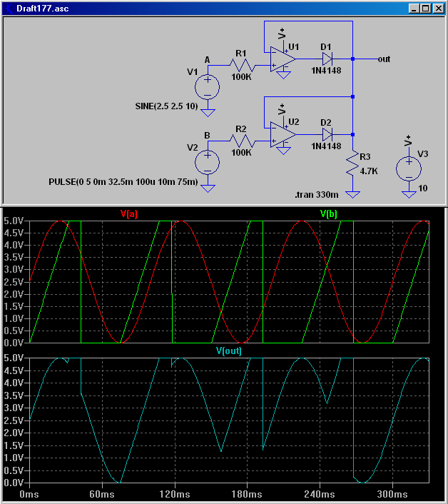Click the D2 1N4148 model text
Viewport: 448px width, 504px height.
326,146
